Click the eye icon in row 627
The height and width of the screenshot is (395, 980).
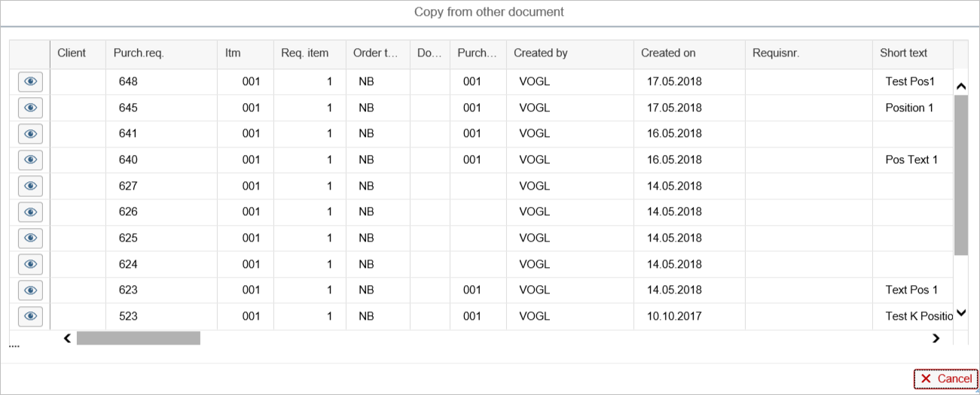coord(30,187)
